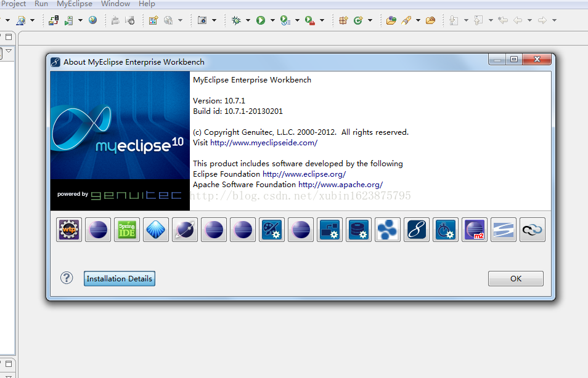The image size is (588, 378).
Task: Open the Window menu
Action: click(115, 4)
